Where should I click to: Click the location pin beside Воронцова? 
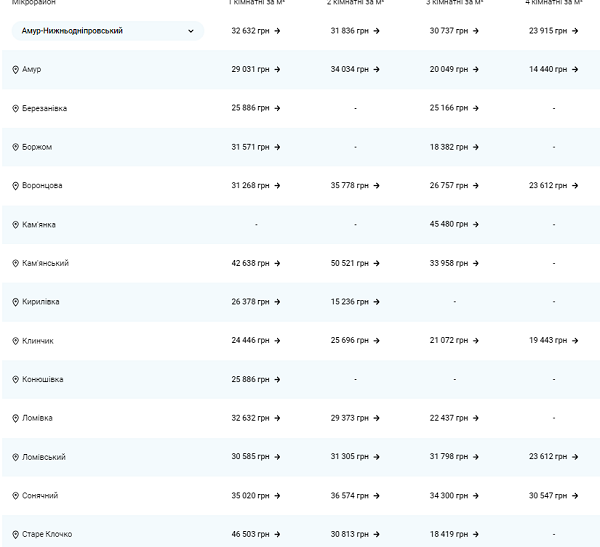(15, 186)
